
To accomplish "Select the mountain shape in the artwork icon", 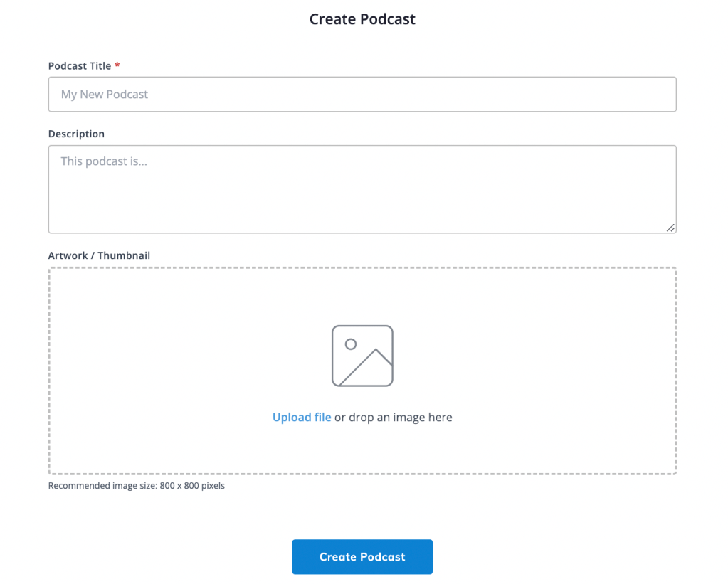I will [371, 366].
